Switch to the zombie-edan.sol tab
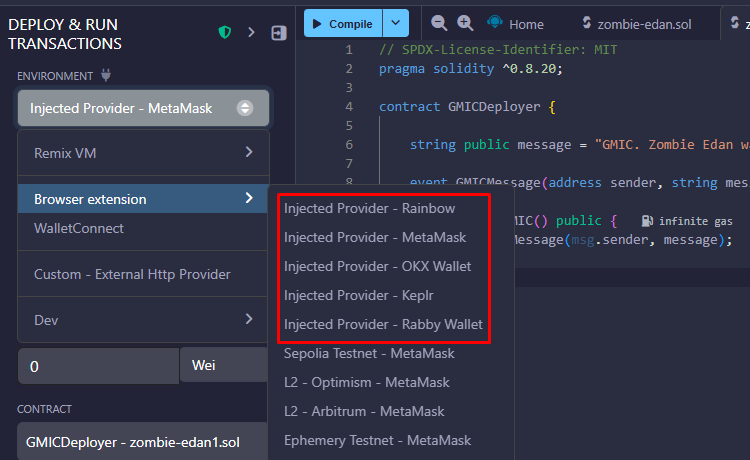This screenshot has width=750, height=460. (x=637, y=24)
